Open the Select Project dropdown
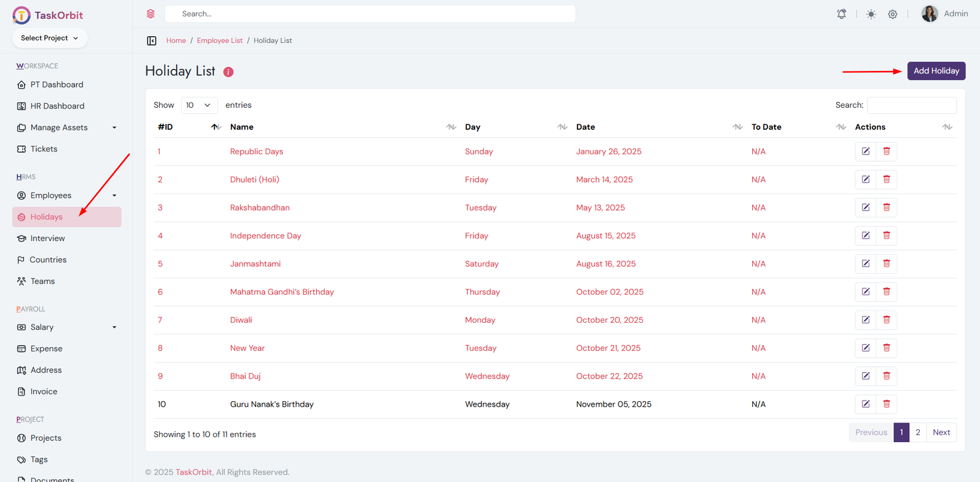The width and height of the screenshot is (980, 482). click(50, 38)
